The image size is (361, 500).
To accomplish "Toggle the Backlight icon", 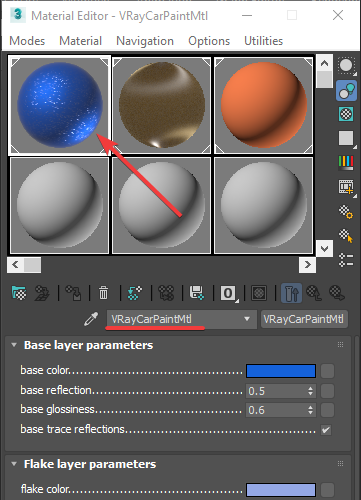I will (346, 90).
